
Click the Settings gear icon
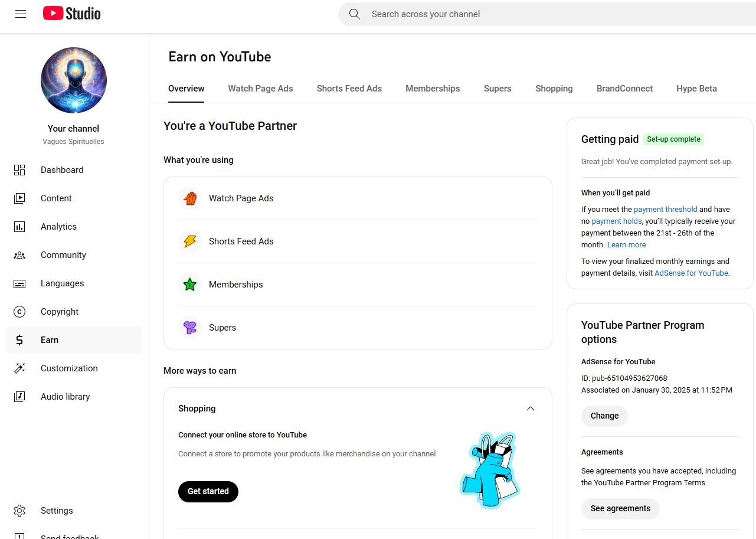point(19,511)
